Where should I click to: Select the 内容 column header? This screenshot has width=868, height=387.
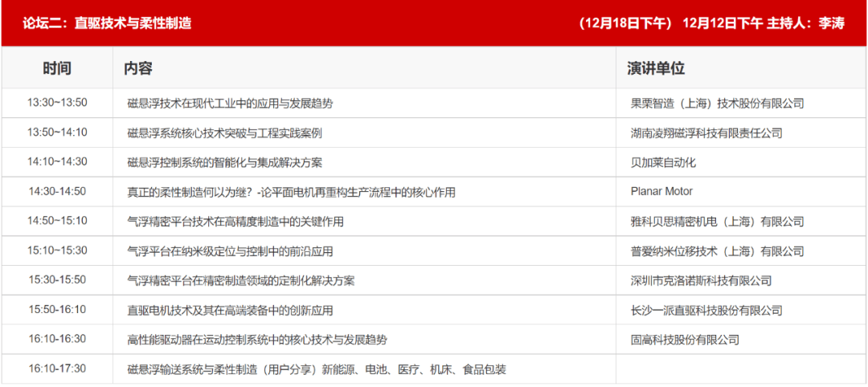(x=138, y=68)
